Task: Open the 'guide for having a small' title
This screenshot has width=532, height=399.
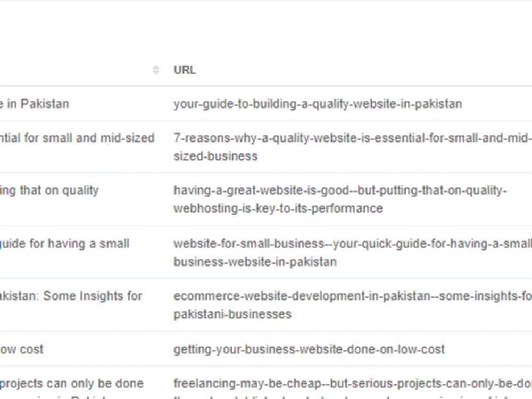Action: point(64,244)
